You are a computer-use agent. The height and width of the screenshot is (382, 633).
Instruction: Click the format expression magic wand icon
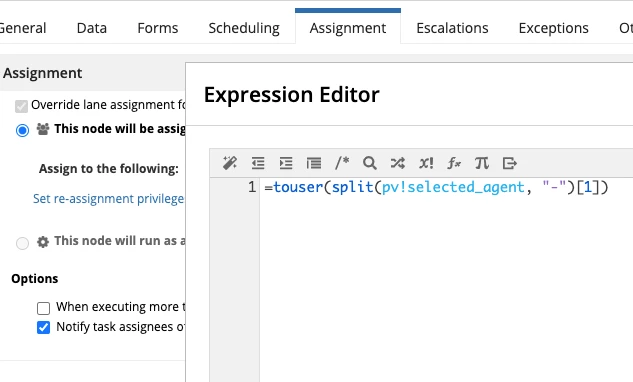[x=230, y=163]
